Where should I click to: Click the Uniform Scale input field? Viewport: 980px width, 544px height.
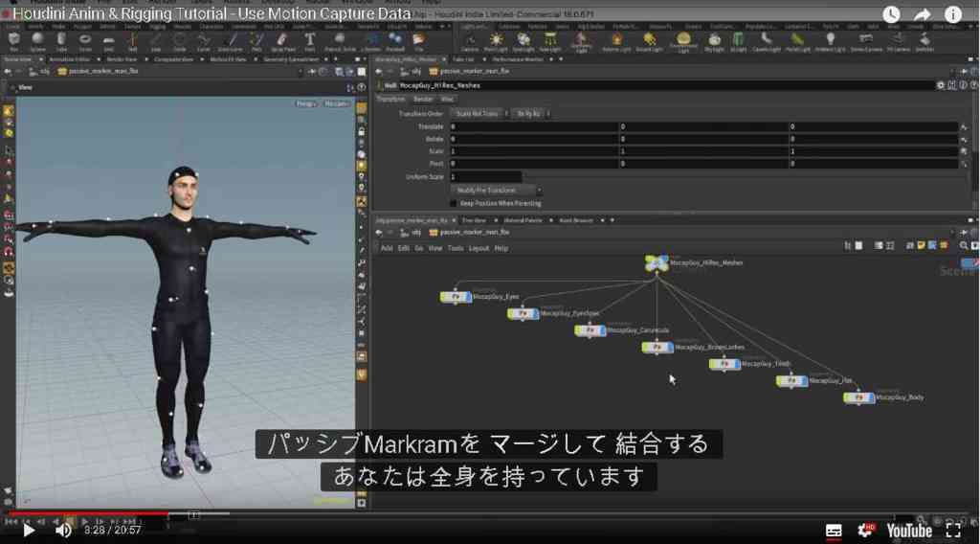pos(485,177)
